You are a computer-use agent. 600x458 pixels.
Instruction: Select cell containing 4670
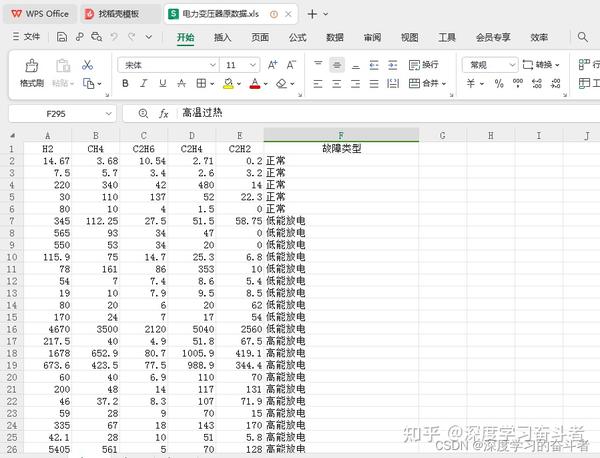point(48,329)
